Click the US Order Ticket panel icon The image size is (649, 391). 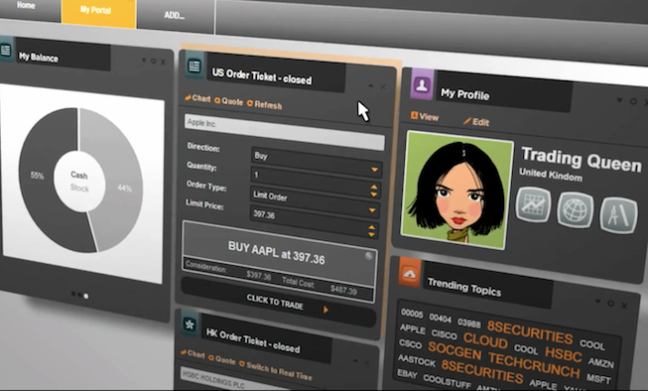tap(194, 66)
